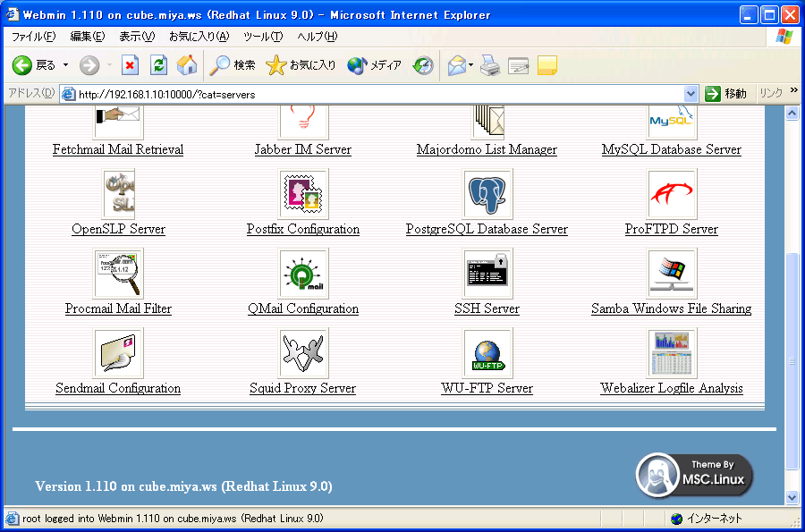Open the OpenSLP Server icon

click(x=119, y=194)
